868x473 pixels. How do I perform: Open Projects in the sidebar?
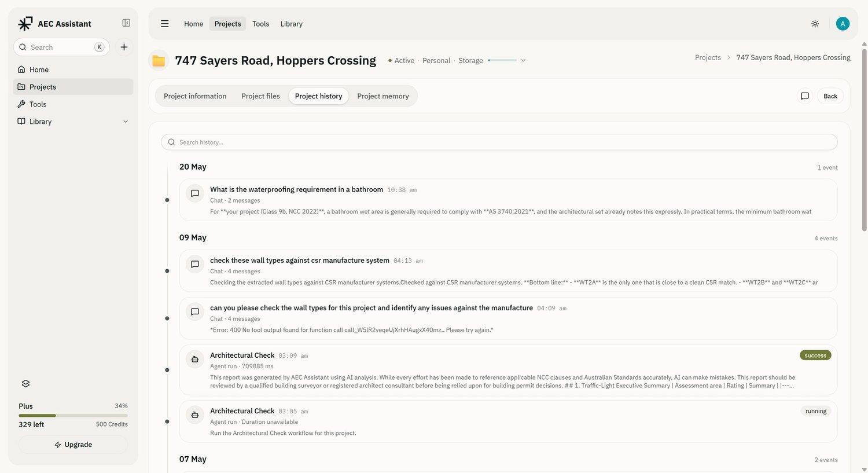pyautogui.click(x=73, y=87)
